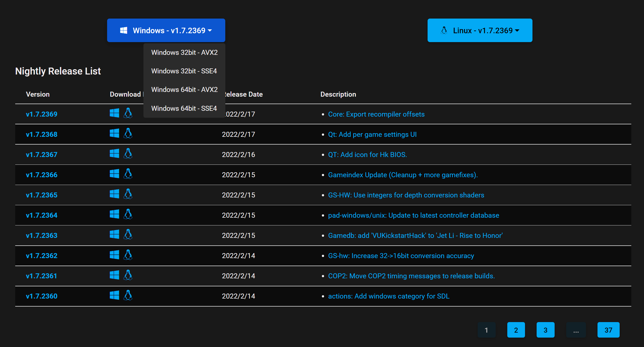
Task: Click Windows icon in v1.7.2366 row
Action: tap(114, 174)
